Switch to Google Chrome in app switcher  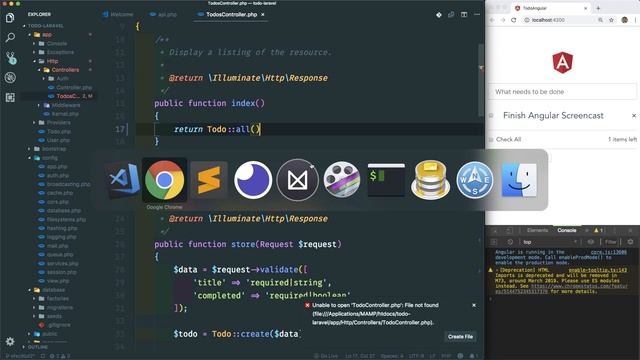click(x=164, y=180)
